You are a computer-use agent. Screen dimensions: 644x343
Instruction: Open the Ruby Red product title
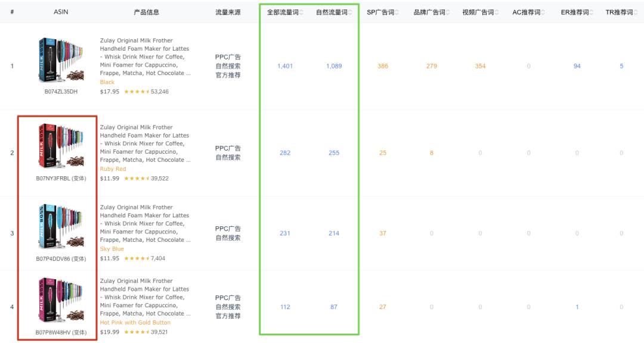pyautogui.click(x=144, y=144)
